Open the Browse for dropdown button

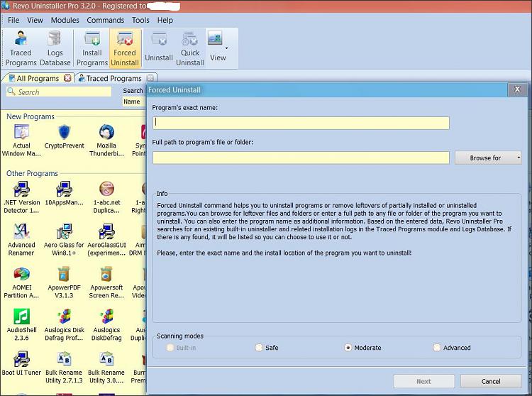[x=488, y=158]
